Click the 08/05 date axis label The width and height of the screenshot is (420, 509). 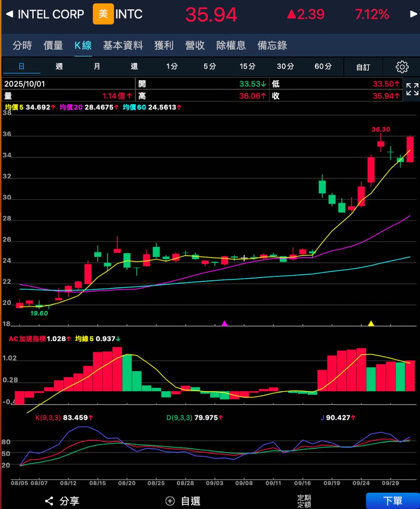click(19, 483)
